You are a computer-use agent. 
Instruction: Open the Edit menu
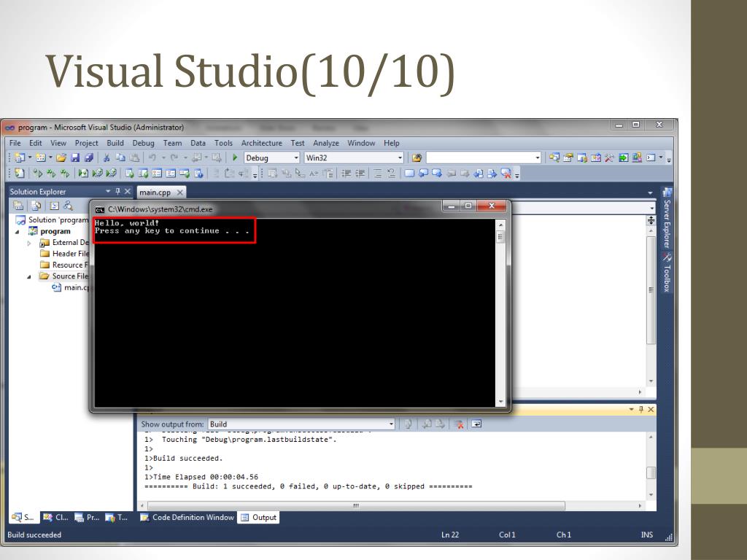[36, 143]
